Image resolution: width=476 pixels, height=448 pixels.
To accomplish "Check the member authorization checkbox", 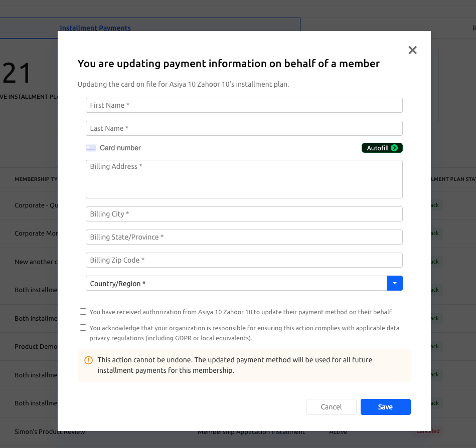I will tap(83, 312).
